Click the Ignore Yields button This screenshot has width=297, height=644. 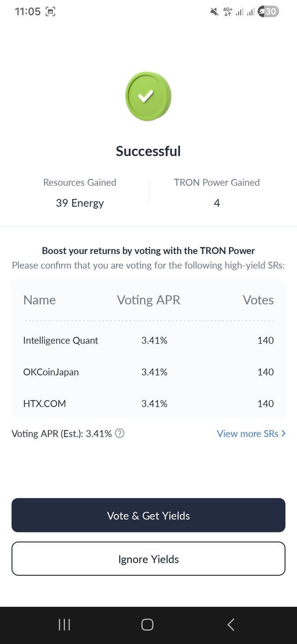point(148,559)
